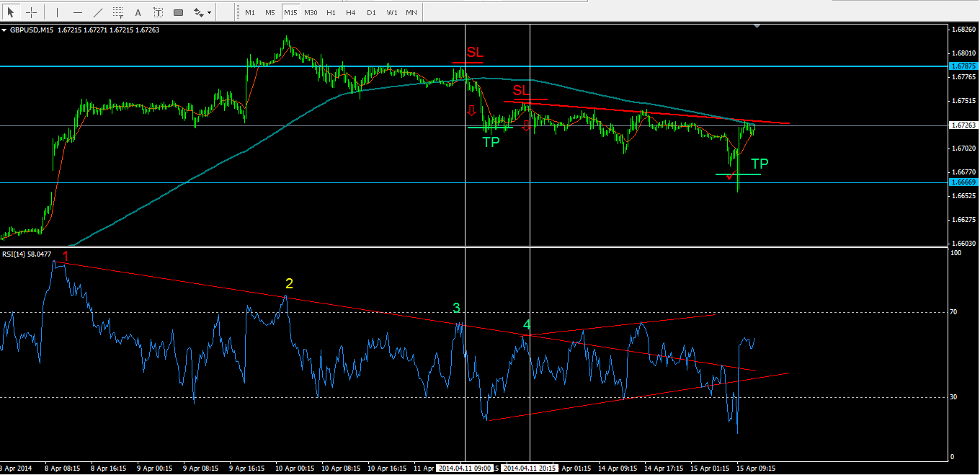Click the 2014.04.11 09:00 time label
The image size is (980, 475).
(x=465, y=468)
